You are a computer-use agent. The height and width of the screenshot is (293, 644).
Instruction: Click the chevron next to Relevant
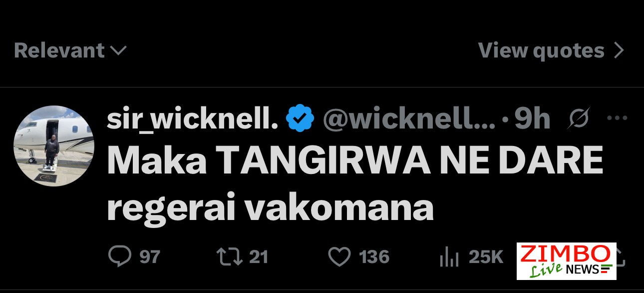pyautogui.click(x=118, y=51)
